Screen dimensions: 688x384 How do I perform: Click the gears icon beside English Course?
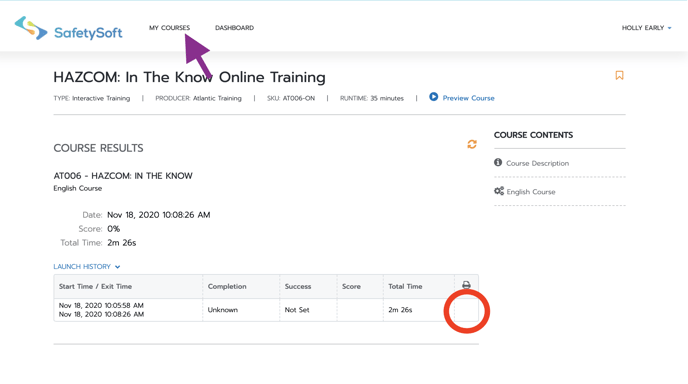click(499, 191)
